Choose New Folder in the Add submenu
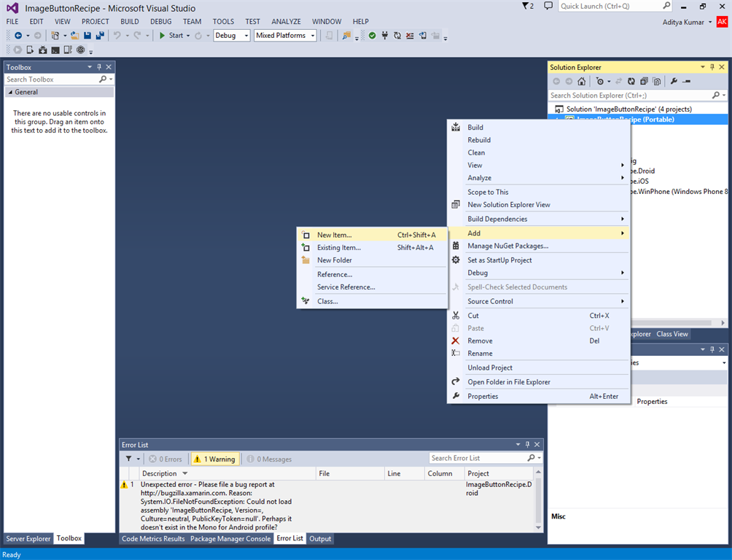This screenshot has width=732, height=560. [x=373, y=260]
